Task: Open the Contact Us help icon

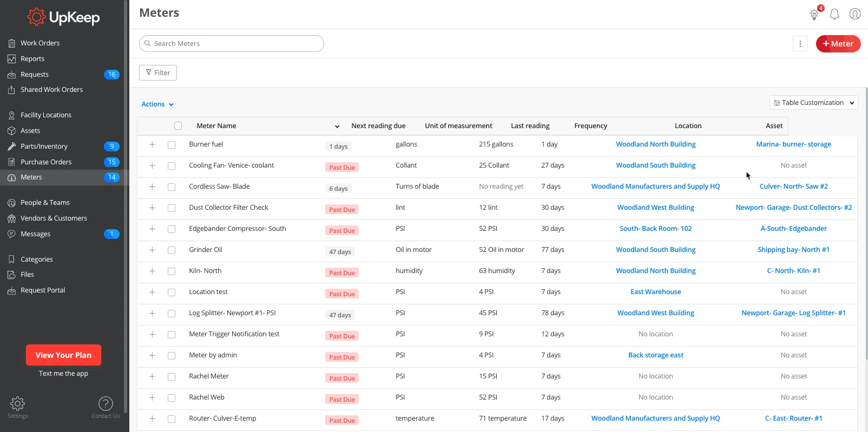Action: (106, 404)
